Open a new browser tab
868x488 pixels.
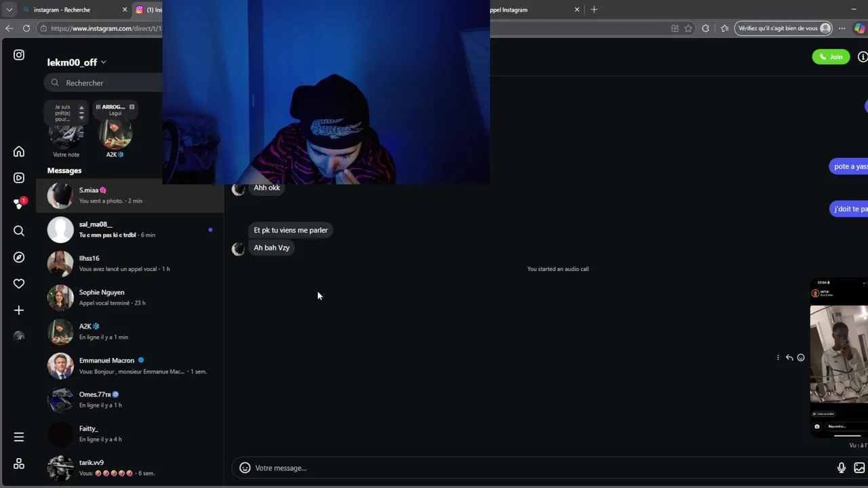point(594,9)
